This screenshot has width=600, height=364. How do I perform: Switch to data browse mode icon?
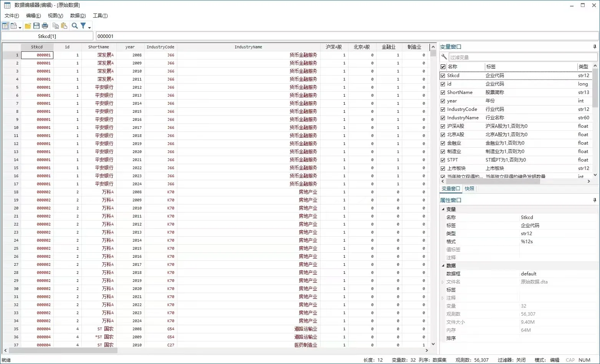coord(14,26)
